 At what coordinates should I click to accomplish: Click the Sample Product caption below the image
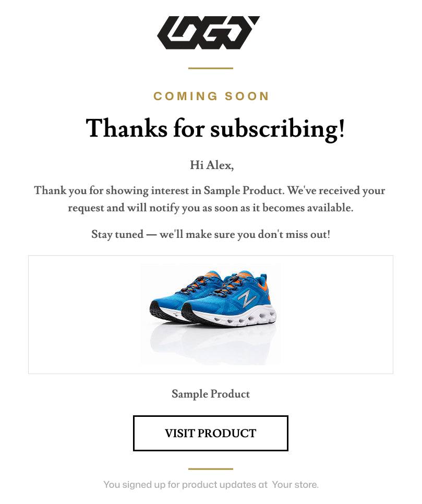(x=211, y=394)
